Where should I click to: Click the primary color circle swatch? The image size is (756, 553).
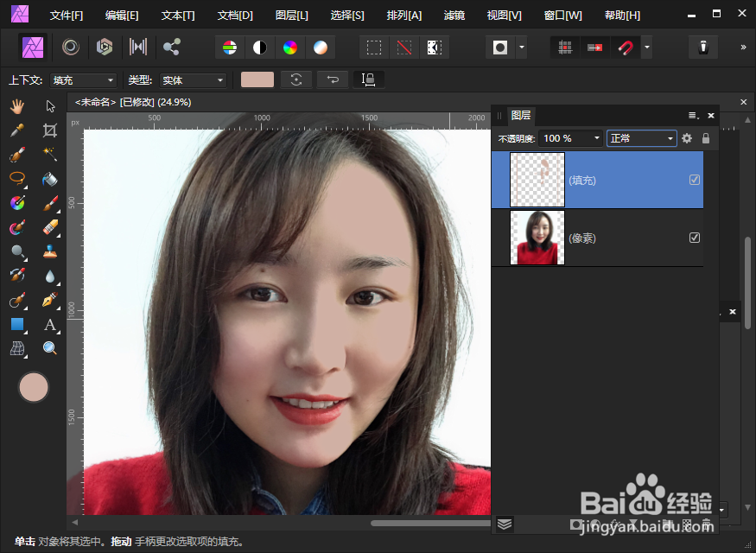pyautogui.click(x=34, y=387)
